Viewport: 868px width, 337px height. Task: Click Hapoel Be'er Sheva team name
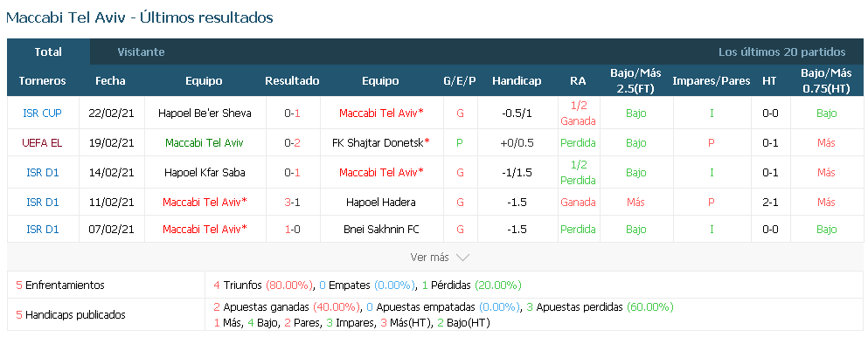(205, 113)
